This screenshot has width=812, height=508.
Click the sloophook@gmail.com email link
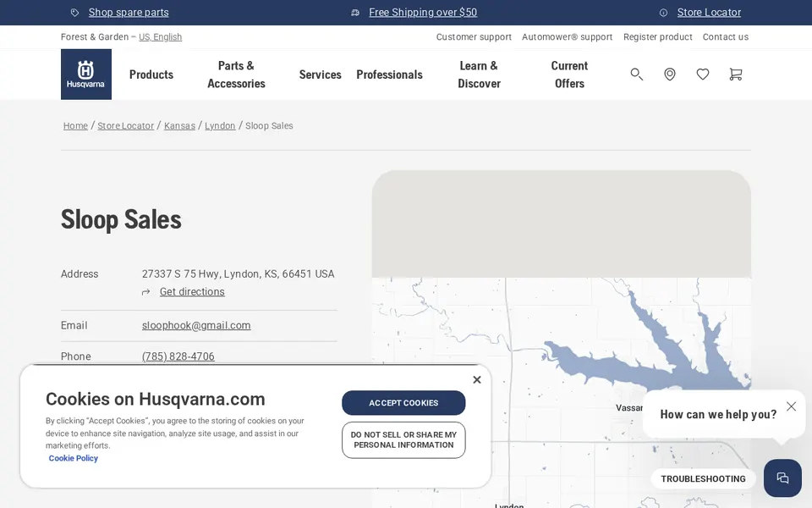click(x=196, y=325)
